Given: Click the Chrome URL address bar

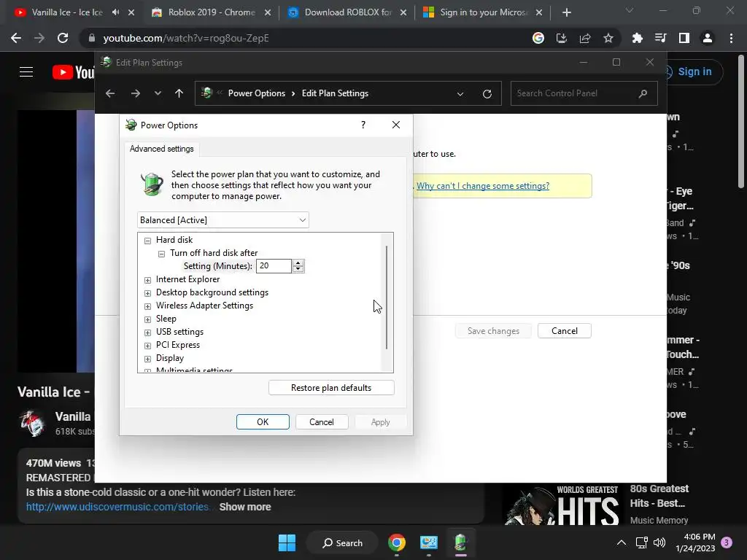Looking at the screenshot, I should click(x=305, y=38).
